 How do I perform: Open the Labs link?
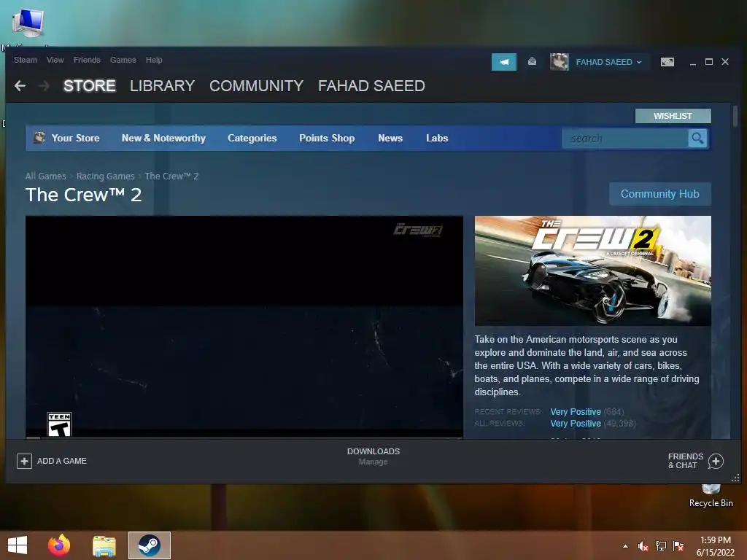pyautogui.click(x=437, y=138)
